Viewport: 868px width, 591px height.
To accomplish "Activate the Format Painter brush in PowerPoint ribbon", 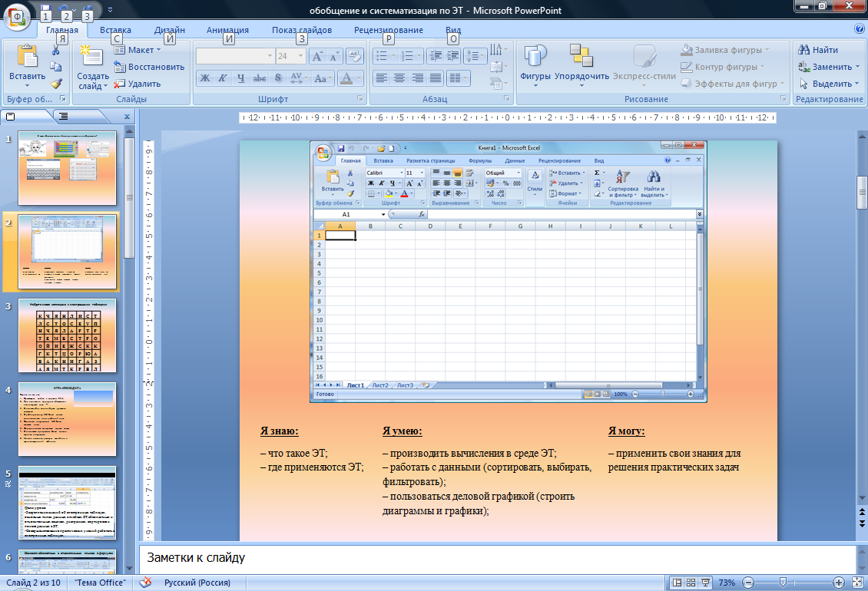I will [56, 84].
